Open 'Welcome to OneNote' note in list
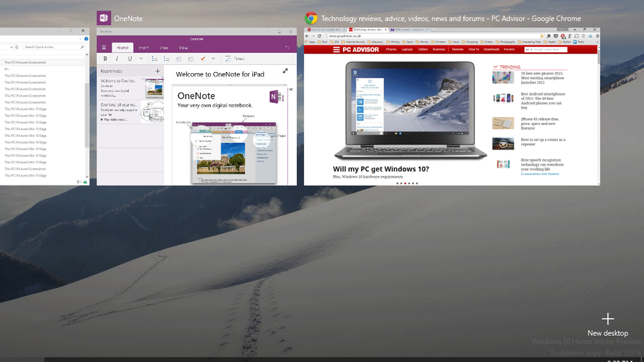Screen dimensions: 644x362 pyautogui.click(x=130, y=87)
